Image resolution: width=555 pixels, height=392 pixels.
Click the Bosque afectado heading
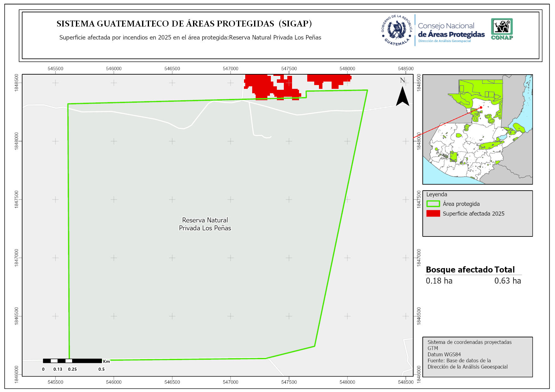pyautogui.click(x=459, y=270)
